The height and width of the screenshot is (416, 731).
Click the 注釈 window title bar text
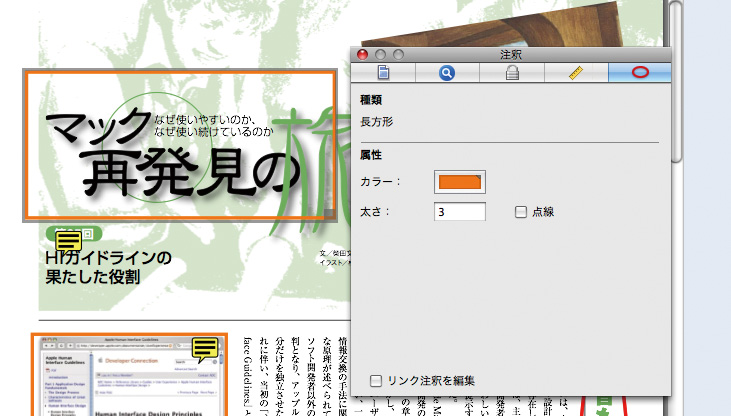(x=511, y=55)
